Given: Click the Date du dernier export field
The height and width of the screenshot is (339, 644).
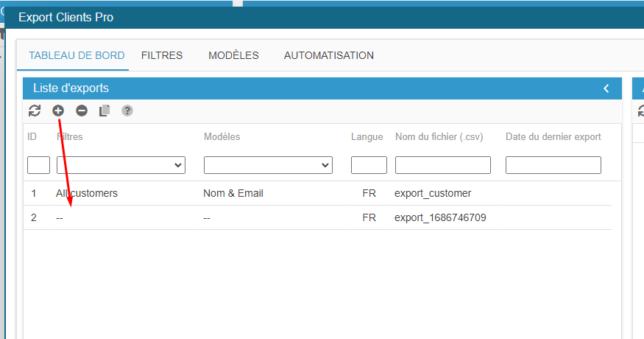Looking at the screenshot, I should (553, 165).
